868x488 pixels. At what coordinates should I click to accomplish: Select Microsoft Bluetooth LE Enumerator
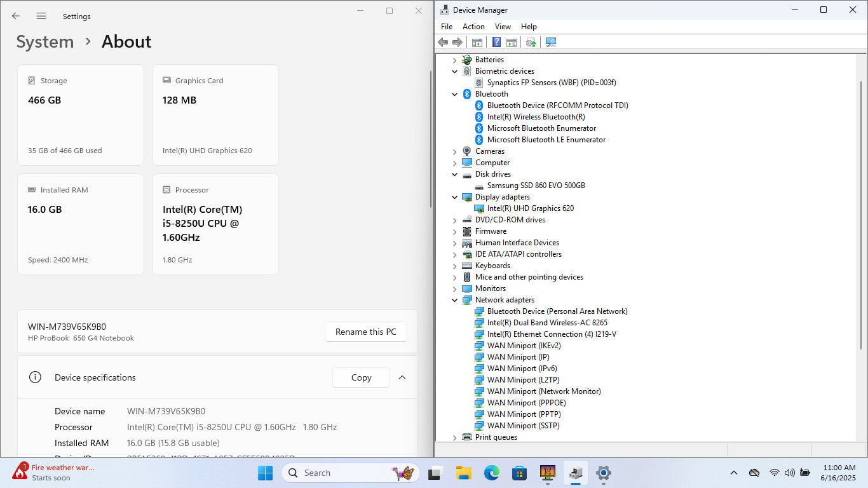coord(546,140)
